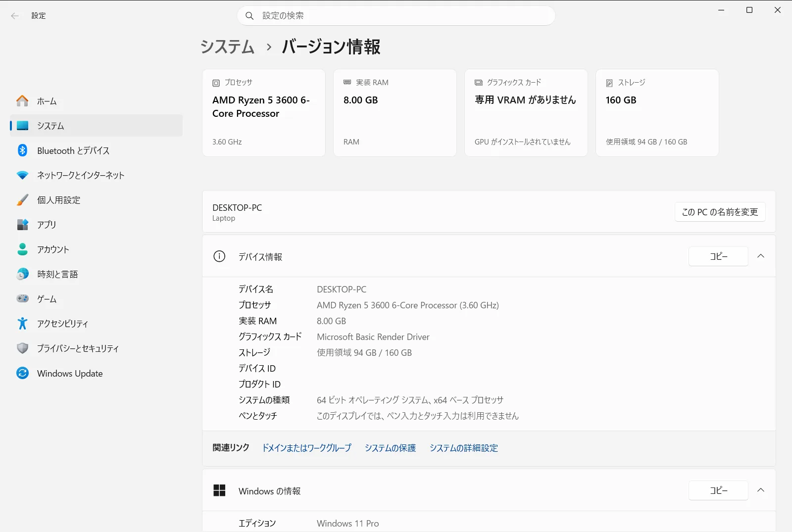Maximize the Settings window
This screenshot has height=532, width=792.
[x=749, y=10]
